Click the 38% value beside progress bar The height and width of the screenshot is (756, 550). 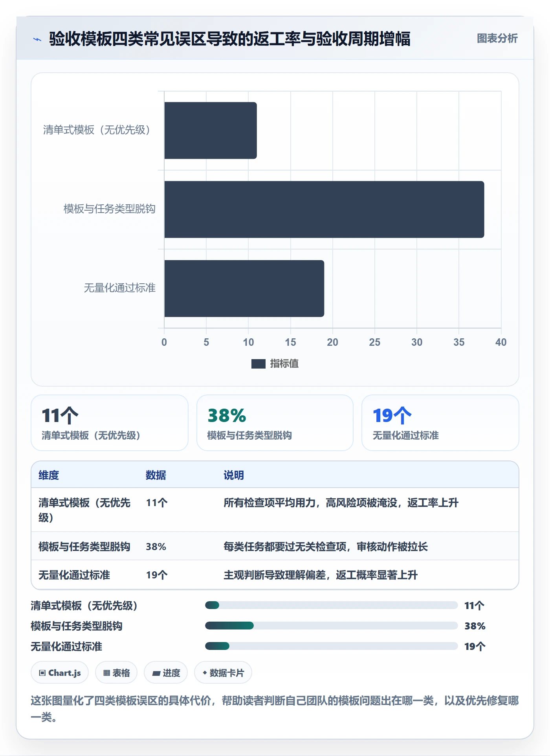point(475,626)
